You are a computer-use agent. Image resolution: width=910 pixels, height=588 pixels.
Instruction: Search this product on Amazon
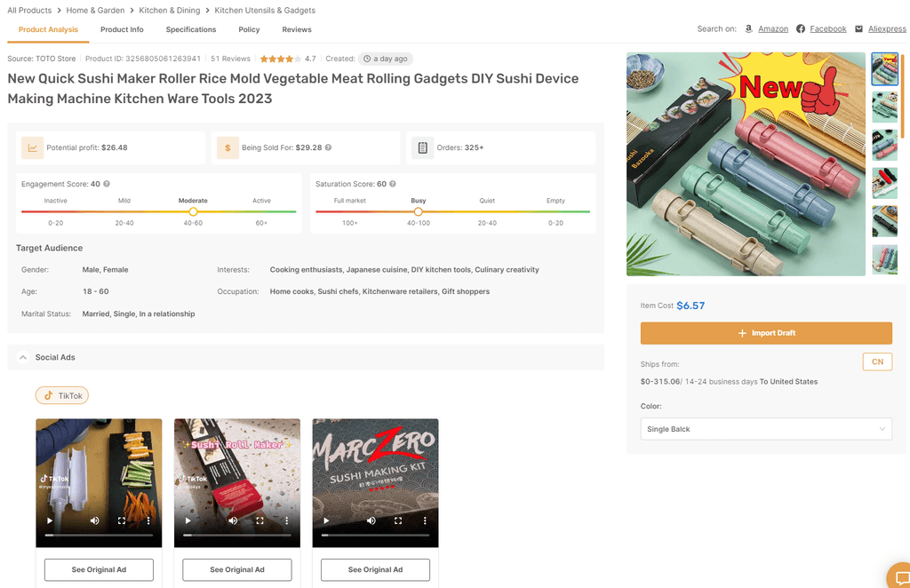pos(773,29)
